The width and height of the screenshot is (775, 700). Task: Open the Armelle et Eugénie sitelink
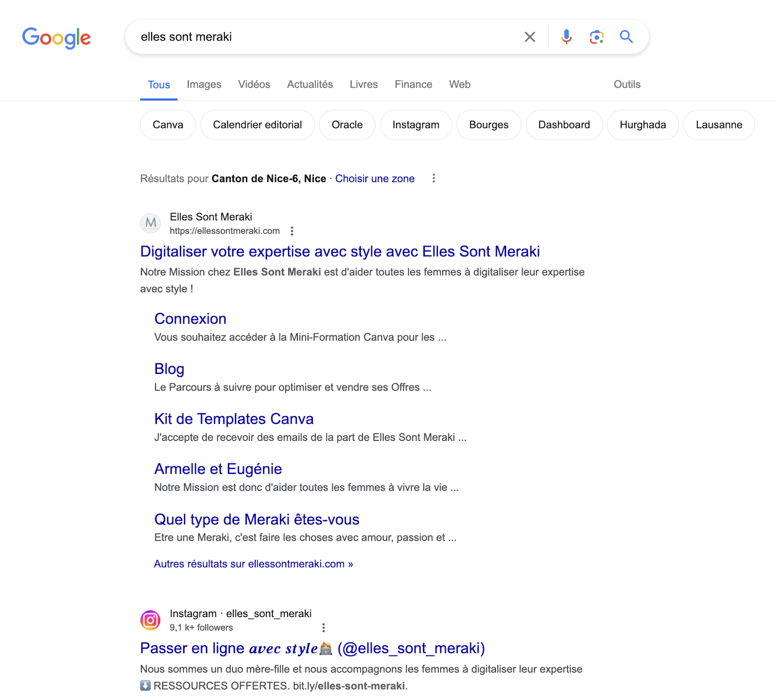click(218, 469)
